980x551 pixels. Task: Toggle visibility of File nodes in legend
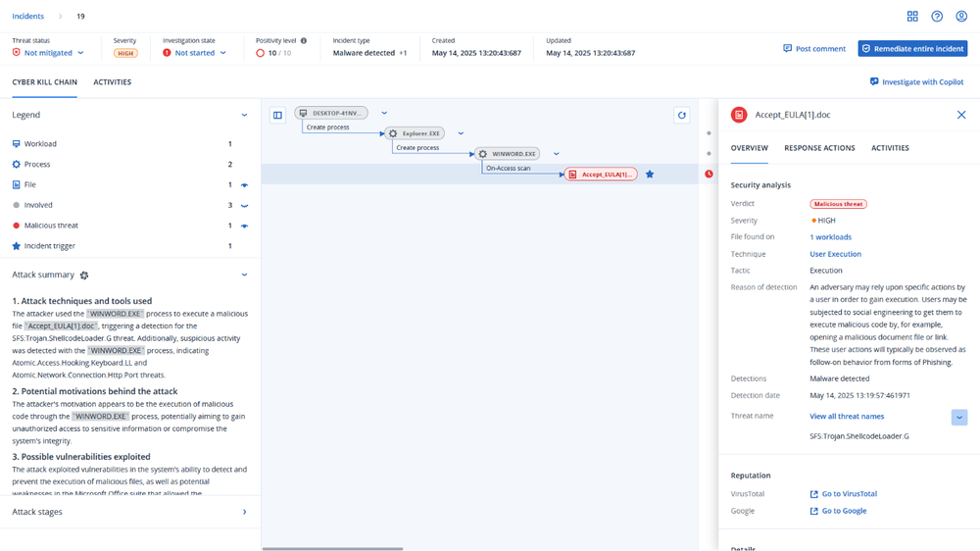pyautogui.click(x=244, y=185)
